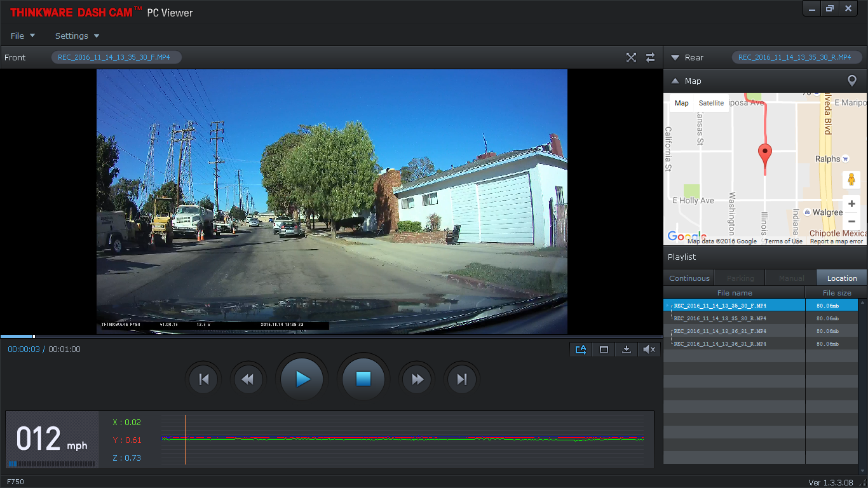
Task: Expand front video to full screen
Action: pyautogui.click(x=631, y=57)
